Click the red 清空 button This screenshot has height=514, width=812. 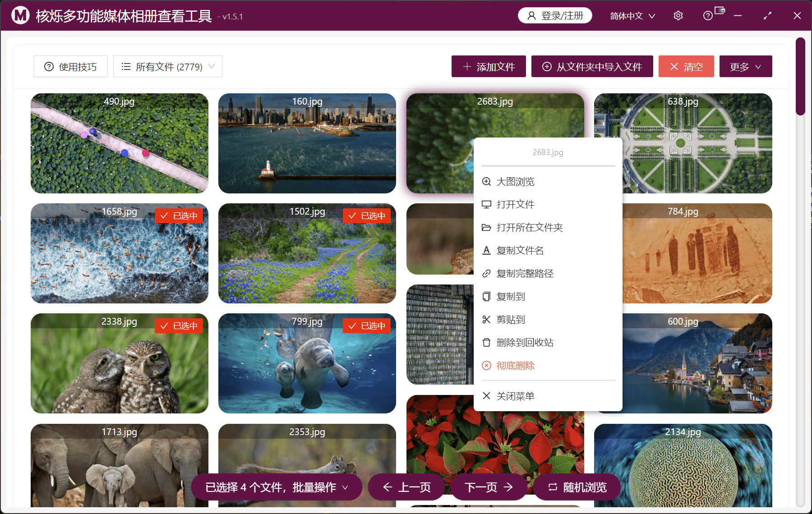pos(686,67)
